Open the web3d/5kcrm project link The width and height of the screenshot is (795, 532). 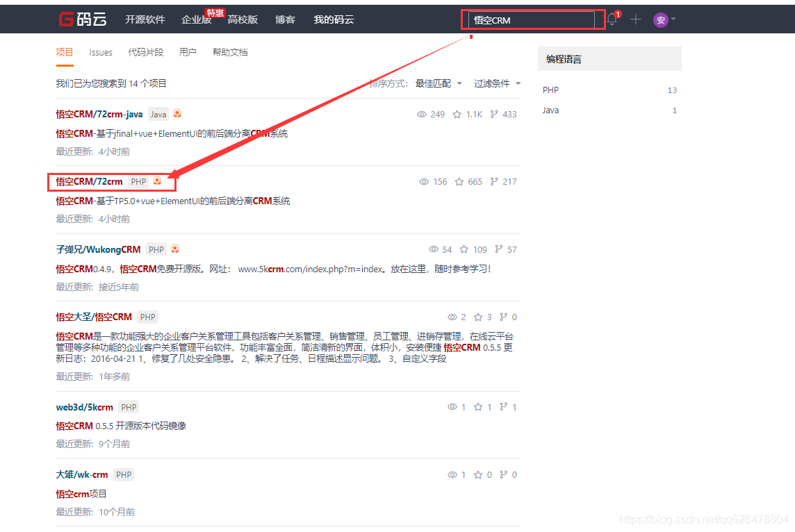(85, 407)
